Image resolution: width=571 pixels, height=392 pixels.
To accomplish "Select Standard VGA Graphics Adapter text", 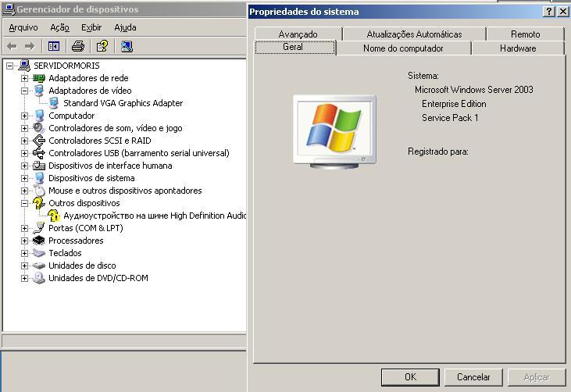I will click(123, 103).
